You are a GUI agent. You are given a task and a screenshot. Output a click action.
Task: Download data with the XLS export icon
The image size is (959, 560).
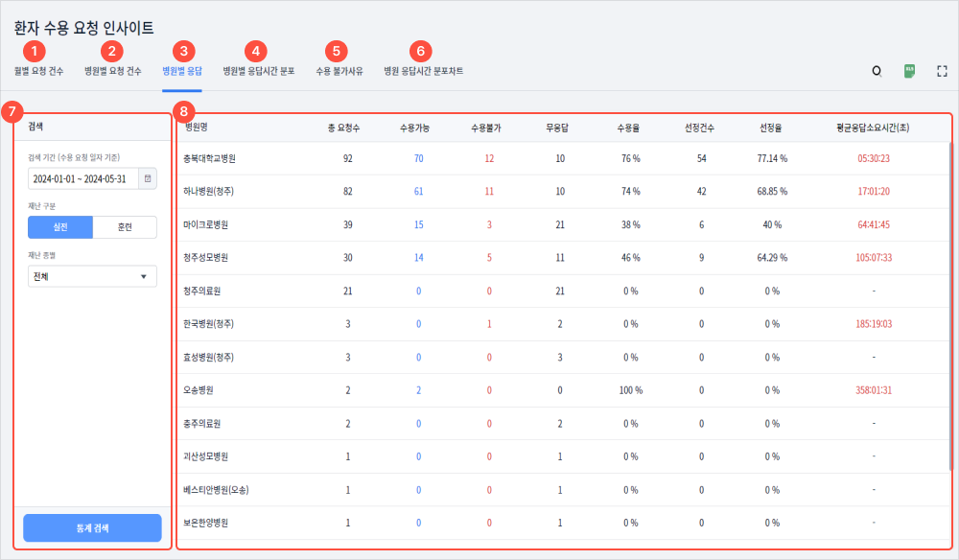(908, 71)
